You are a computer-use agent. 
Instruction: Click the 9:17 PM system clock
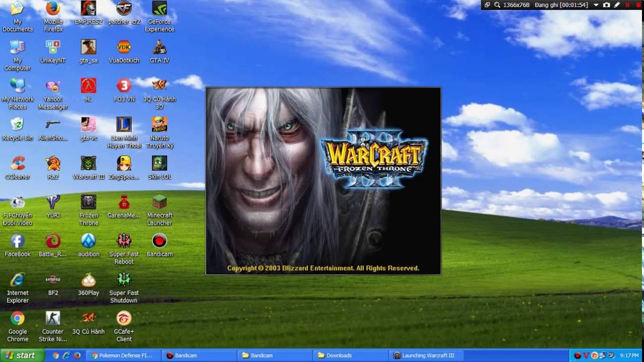pos(629,355)
